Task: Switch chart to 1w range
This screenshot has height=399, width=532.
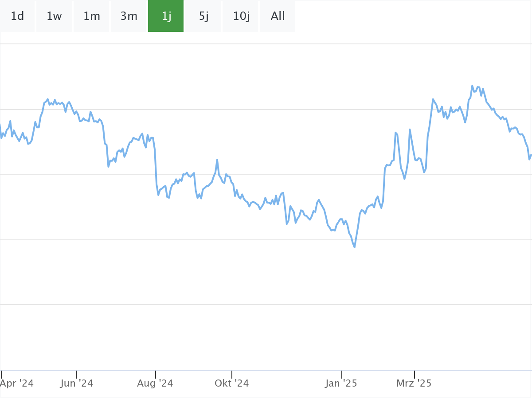Action: pos(54,16)
